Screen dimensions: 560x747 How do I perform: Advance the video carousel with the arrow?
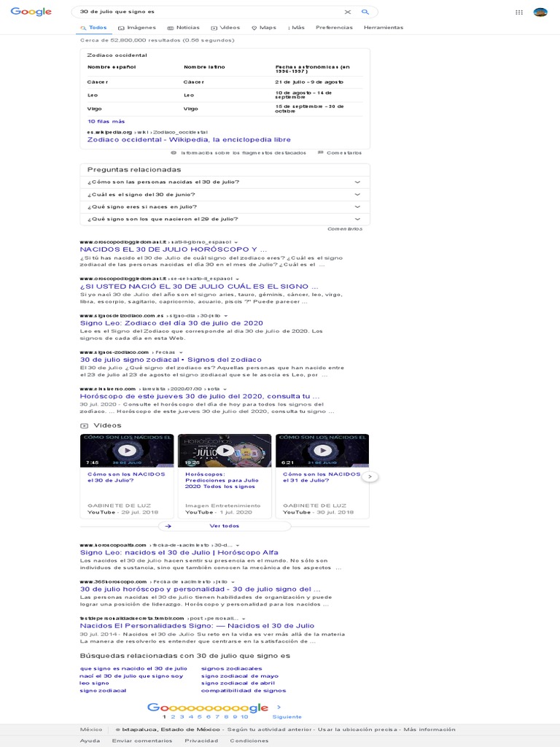(370, 476)
